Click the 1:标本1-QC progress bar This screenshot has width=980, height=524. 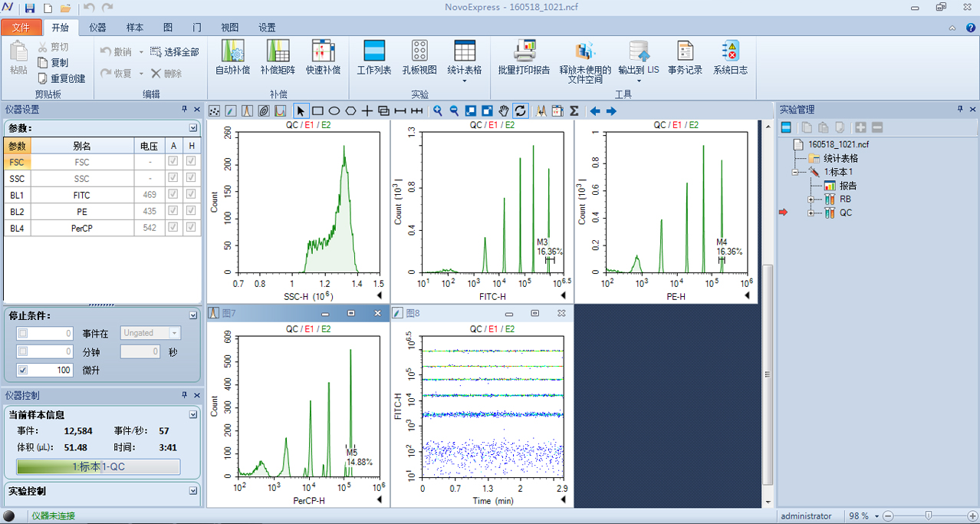click(98, 466)
